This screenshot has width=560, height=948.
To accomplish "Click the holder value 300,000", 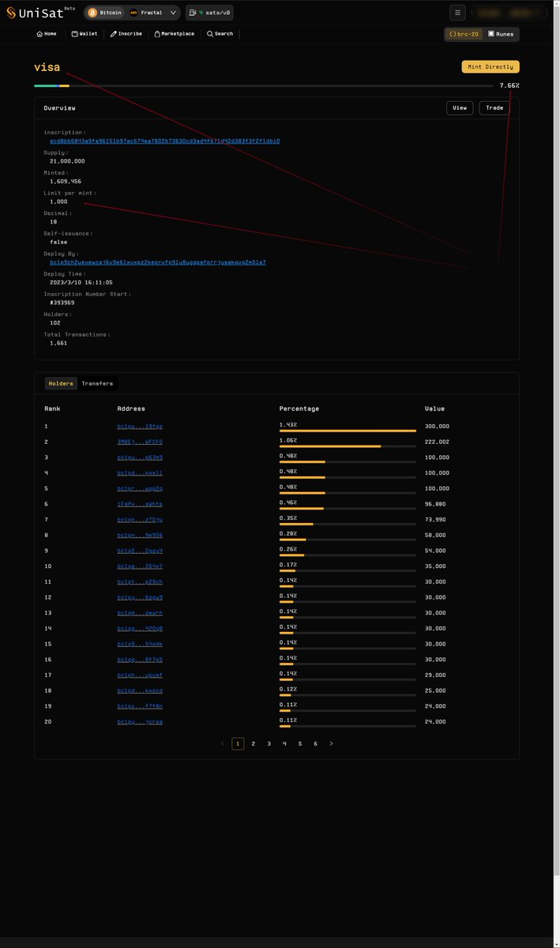I will 437,427.
